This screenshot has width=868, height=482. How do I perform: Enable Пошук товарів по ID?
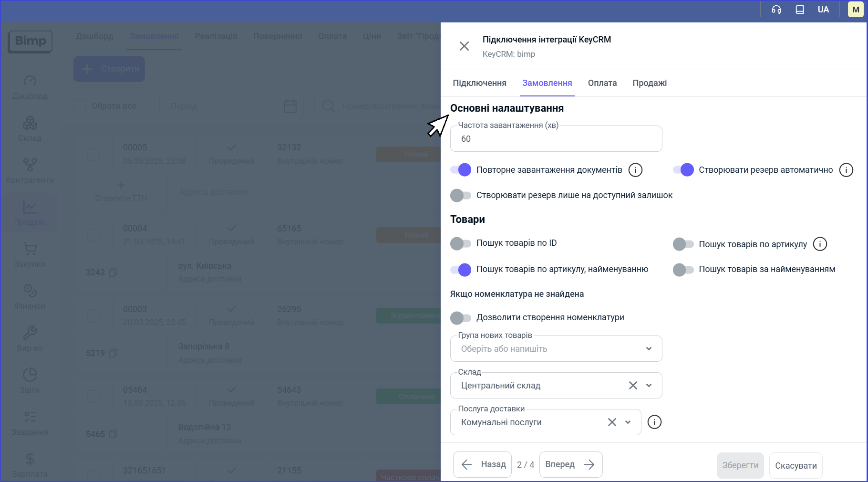click(x=461, y=243)
